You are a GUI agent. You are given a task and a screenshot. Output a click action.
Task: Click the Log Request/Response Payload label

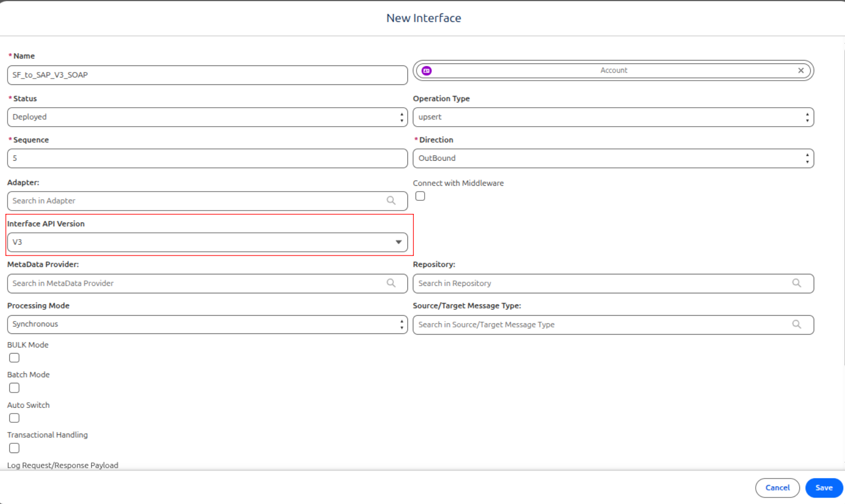tap(63, 465)
